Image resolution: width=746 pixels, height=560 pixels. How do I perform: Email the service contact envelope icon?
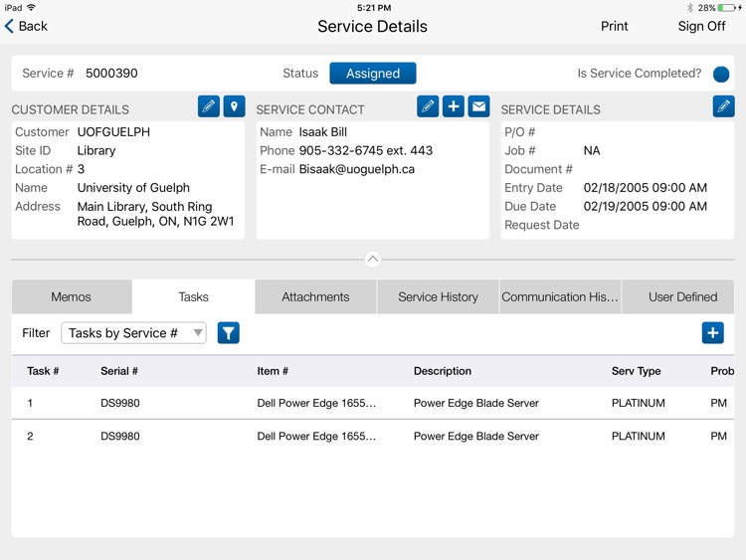click(x=478, y=106)
